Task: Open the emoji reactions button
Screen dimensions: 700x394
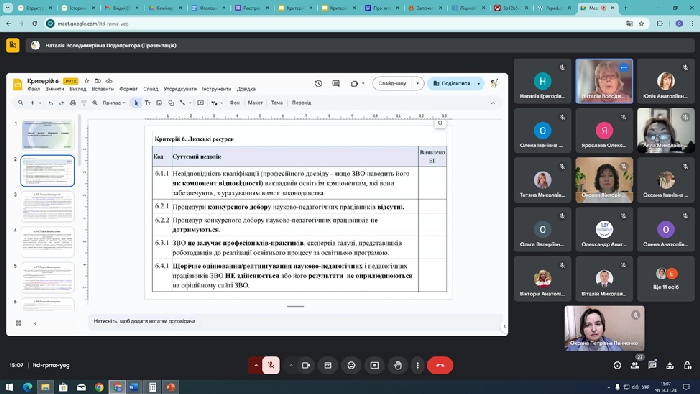Action: pyautogui.click(x=351, y=365)
